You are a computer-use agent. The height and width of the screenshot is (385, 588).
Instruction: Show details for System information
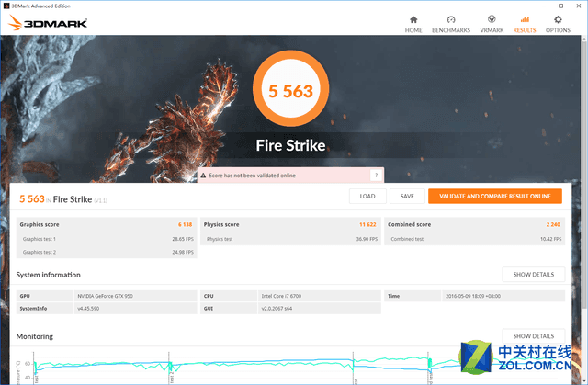coord(533,275)
